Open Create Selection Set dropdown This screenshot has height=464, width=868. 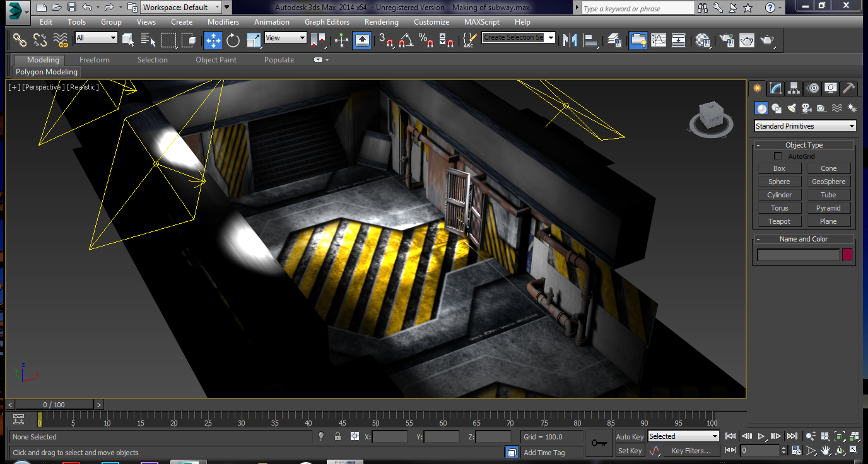tap(519, 38)
